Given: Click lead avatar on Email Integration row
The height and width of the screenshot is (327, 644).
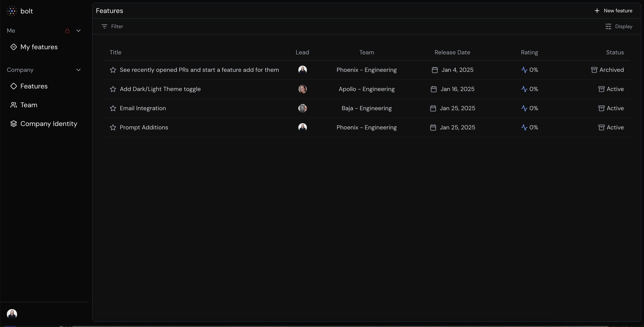Looking at the screenshot, I should pos(302,108).
